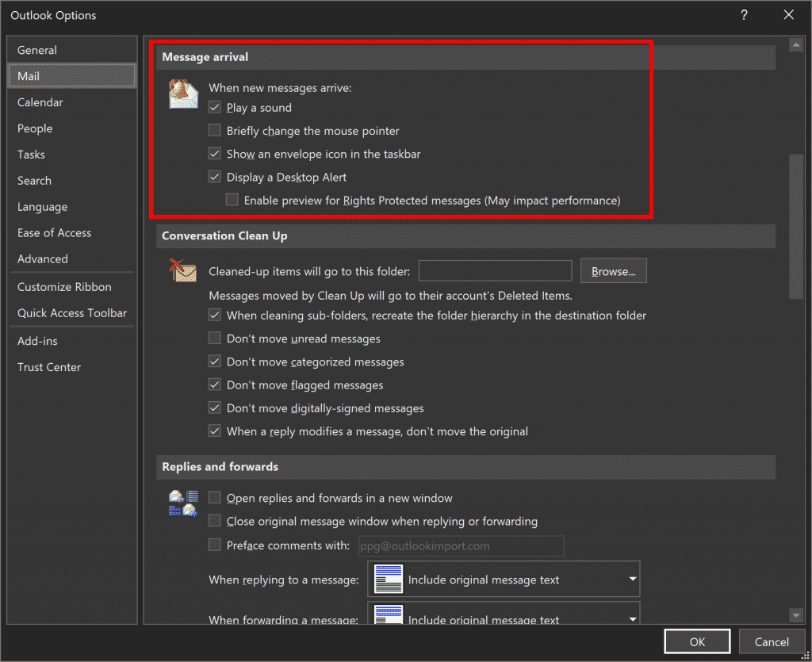Open the When replying to a message dropdown
Screen dimensions: 812x662
click(x=504, y=580)
